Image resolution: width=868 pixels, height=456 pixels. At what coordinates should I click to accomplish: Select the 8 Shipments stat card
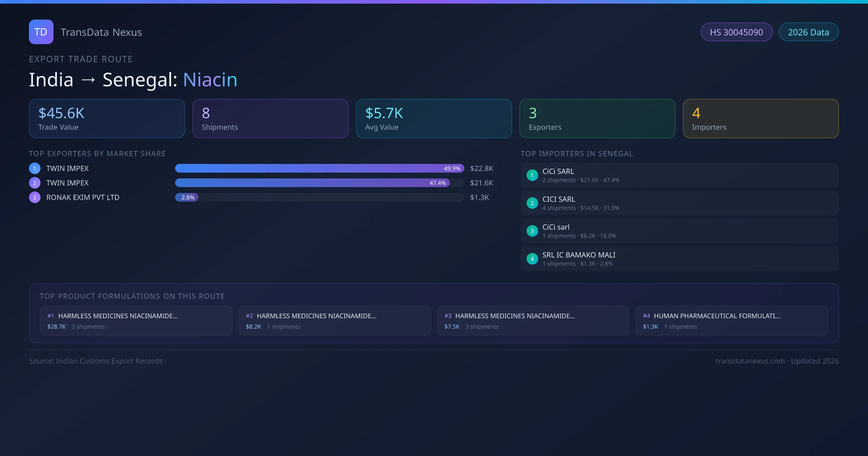click(x=270, y=119)
